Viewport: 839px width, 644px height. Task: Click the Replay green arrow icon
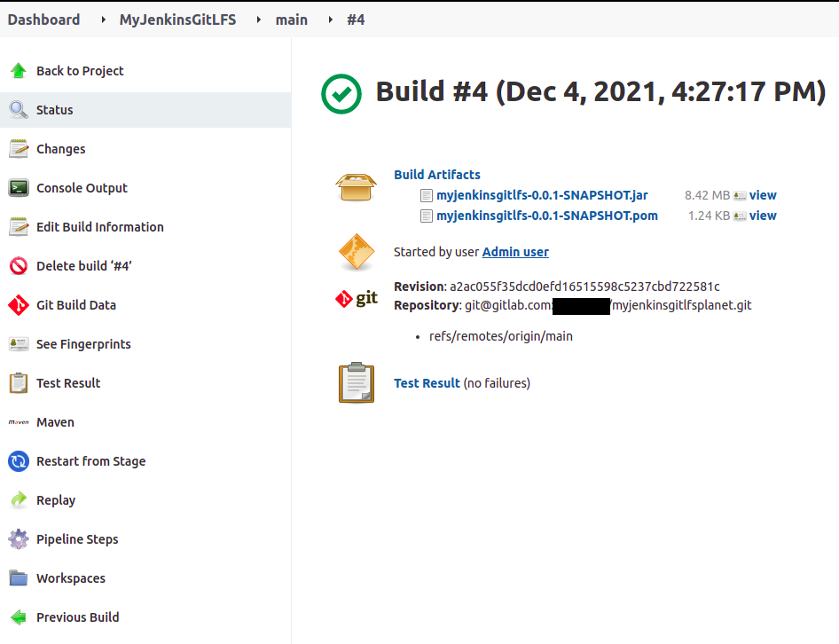[x=18, y=499]
